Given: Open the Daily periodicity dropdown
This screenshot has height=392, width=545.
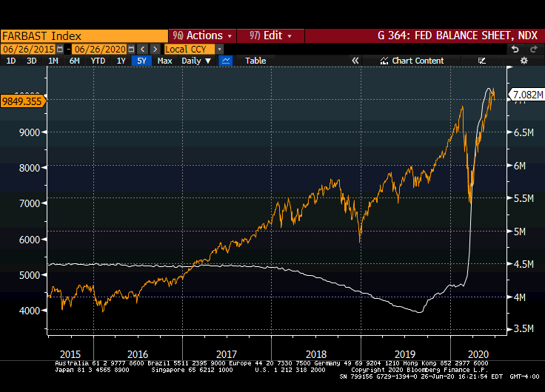Looking at the screenshot, I should click(x=196, y=61).
